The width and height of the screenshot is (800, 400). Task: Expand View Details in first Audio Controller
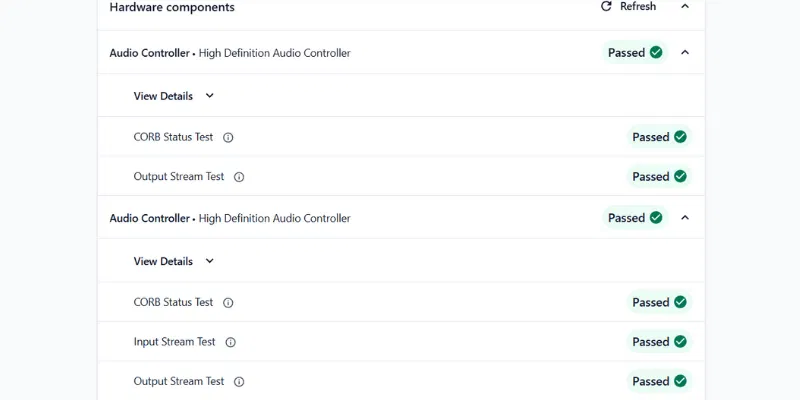pos(209,96)
